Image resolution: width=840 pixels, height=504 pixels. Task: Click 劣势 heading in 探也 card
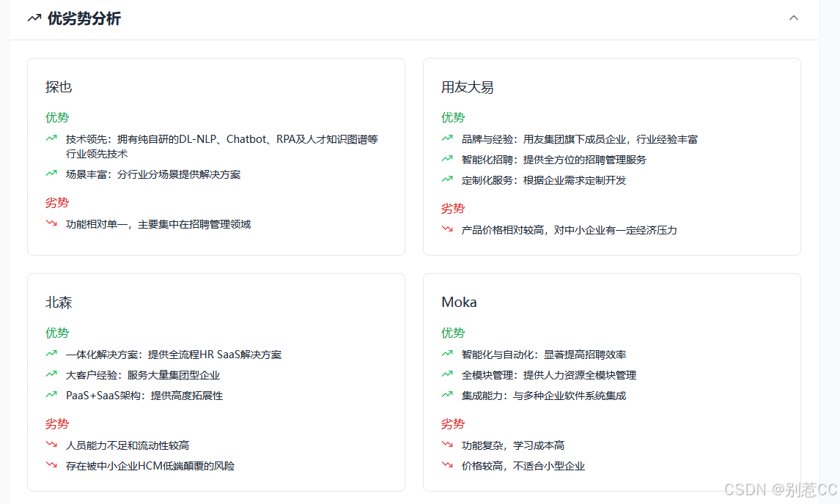[x=57, y=202]
